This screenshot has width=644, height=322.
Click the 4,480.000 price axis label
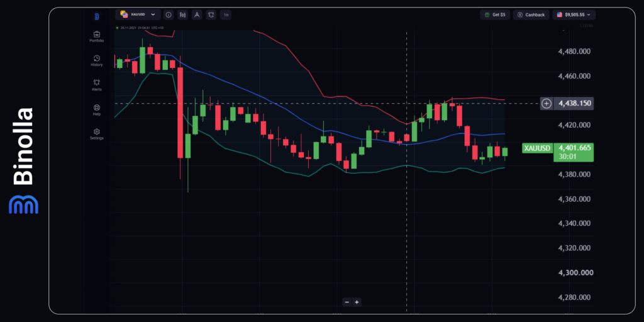[x=575, y=52]
